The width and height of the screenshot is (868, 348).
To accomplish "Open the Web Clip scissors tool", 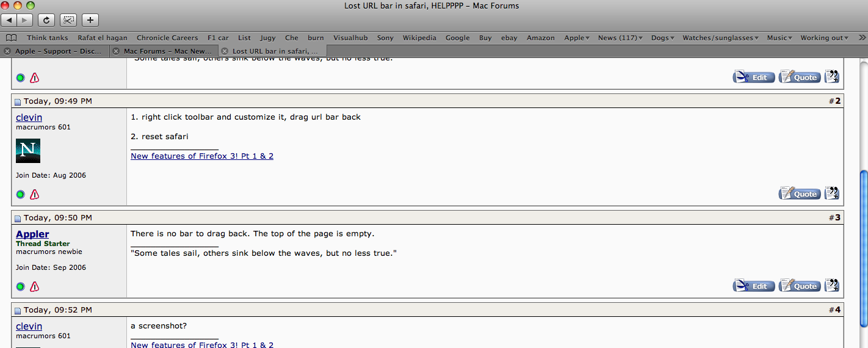I will [68, 20].
